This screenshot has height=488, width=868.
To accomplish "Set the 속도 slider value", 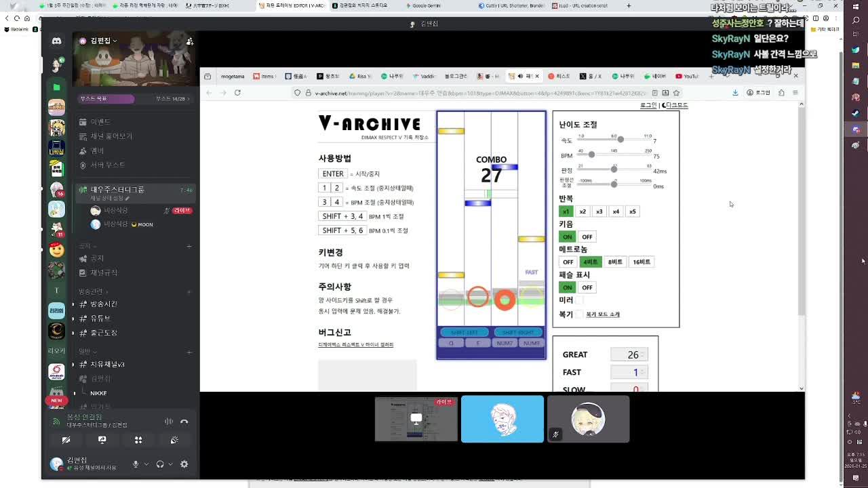I will point(620,140).
